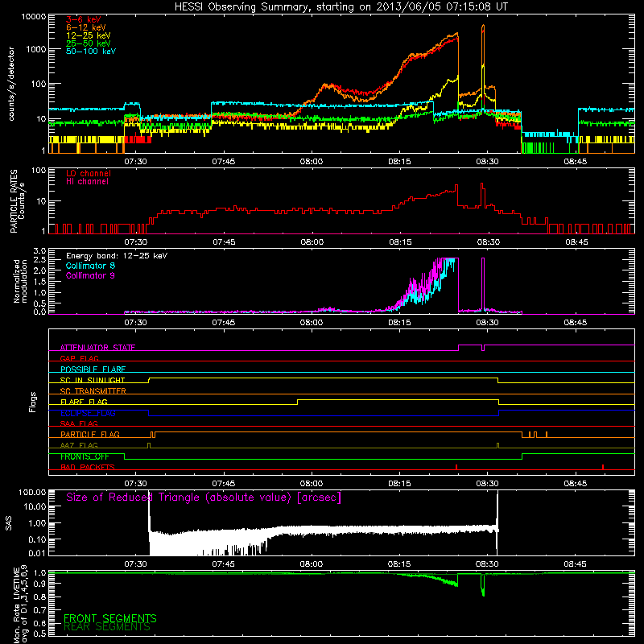Click the green livetime dip near 08:30
The image size is (644, 644).
click(x=482, y=585)
